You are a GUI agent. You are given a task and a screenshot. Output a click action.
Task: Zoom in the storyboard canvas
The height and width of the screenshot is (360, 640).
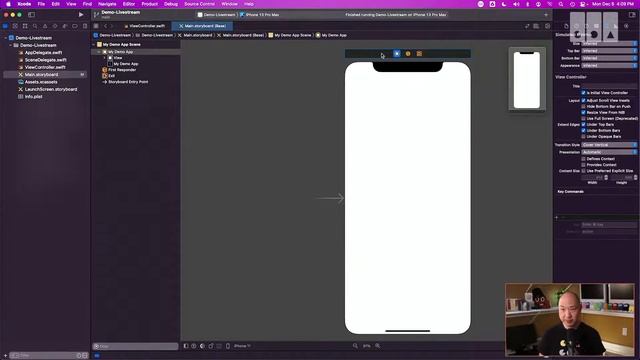pos(378,346)
